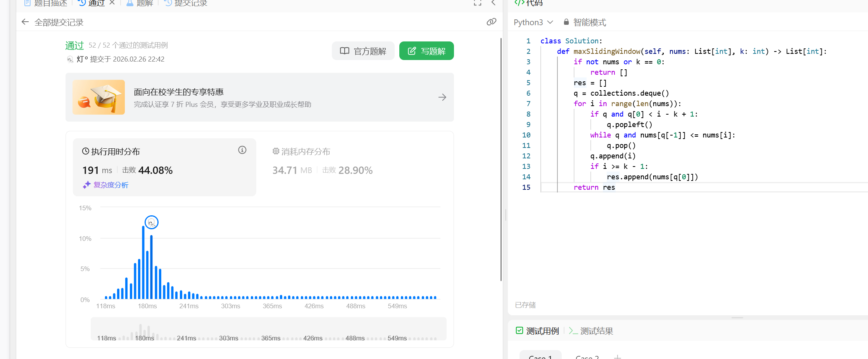Open the 测试结果 tab
868x359 pixels.
click(591, 331)
